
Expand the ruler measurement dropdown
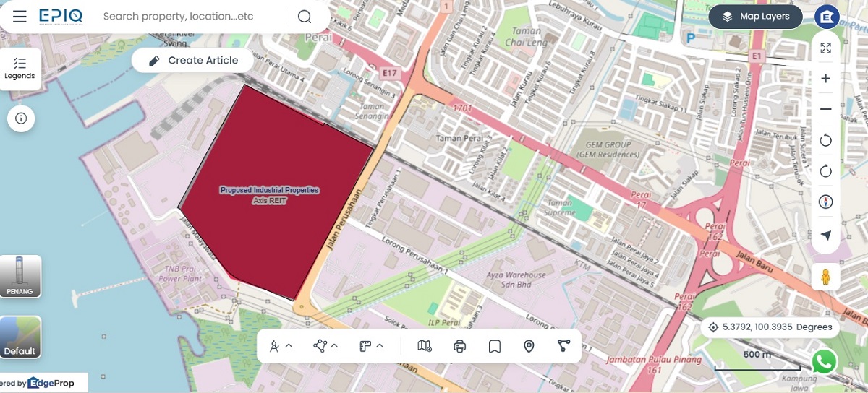pyautogui.click(x=371, y=346)
